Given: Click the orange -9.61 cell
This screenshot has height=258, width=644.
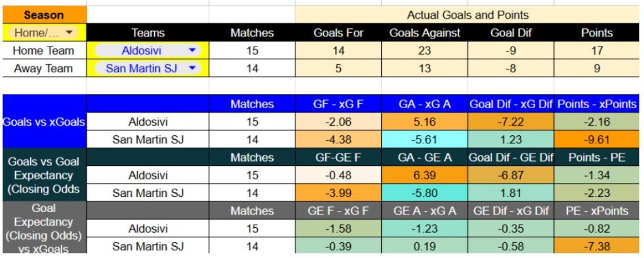Looking at the screenshot, I should [597, 140].
